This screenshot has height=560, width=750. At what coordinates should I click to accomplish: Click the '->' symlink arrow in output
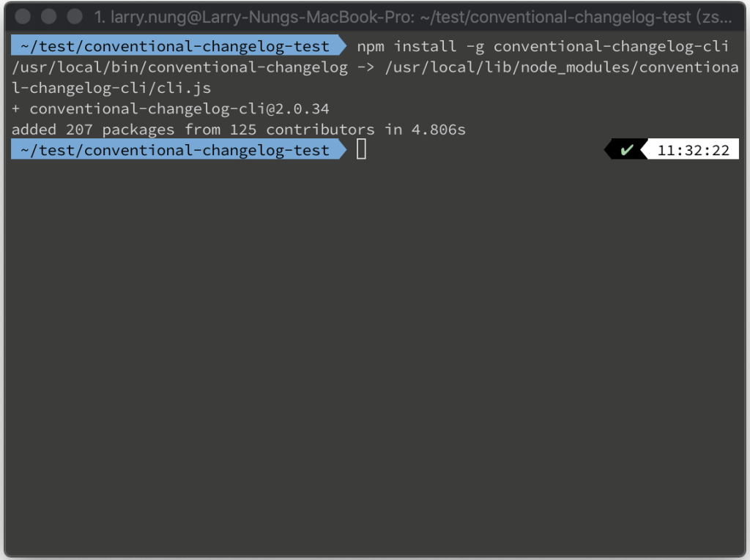[x=366, y=67]
